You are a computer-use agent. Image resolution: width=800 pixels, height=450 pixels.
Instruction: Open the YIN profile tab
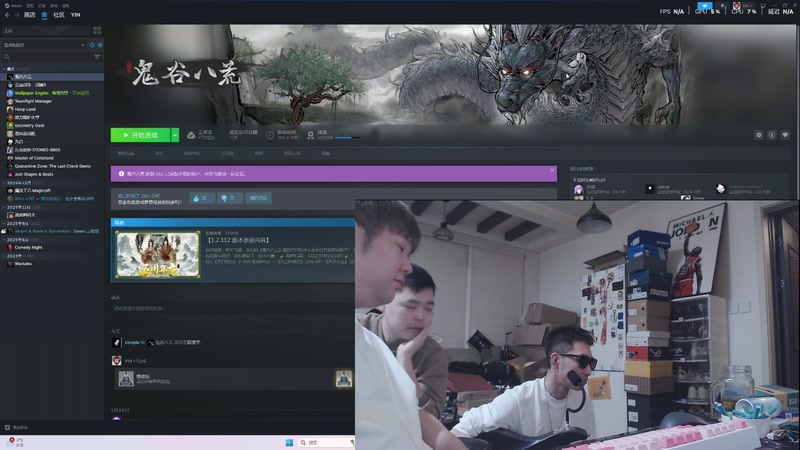(x=76, y=15)
